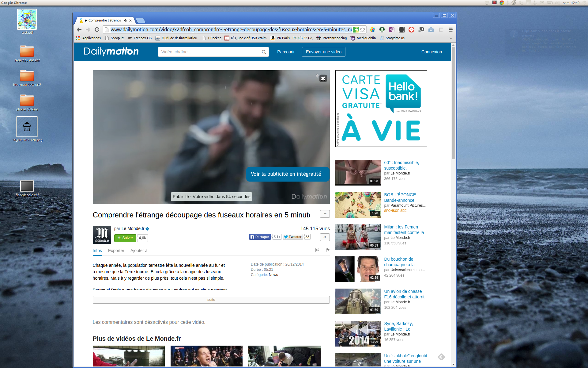Open the battery indicator in the top panel
The image size is (588, 368).
tap(550, 3)
